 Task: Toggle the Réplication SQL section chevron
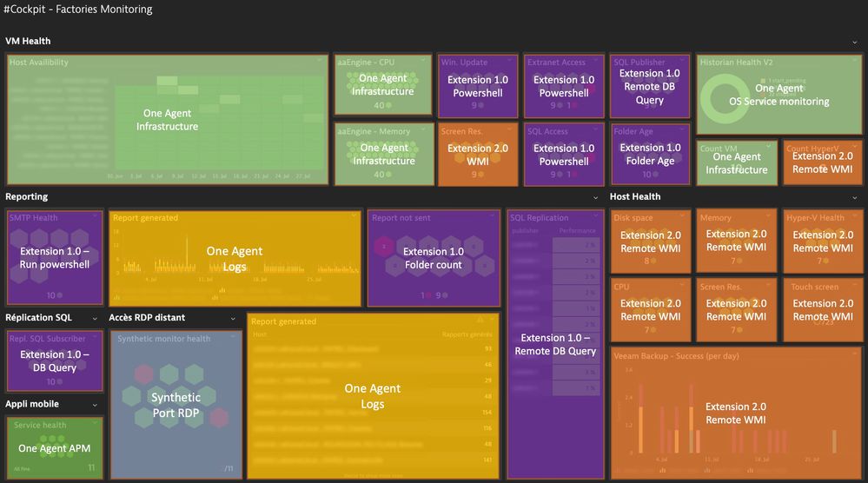click(x=96, y=318)
